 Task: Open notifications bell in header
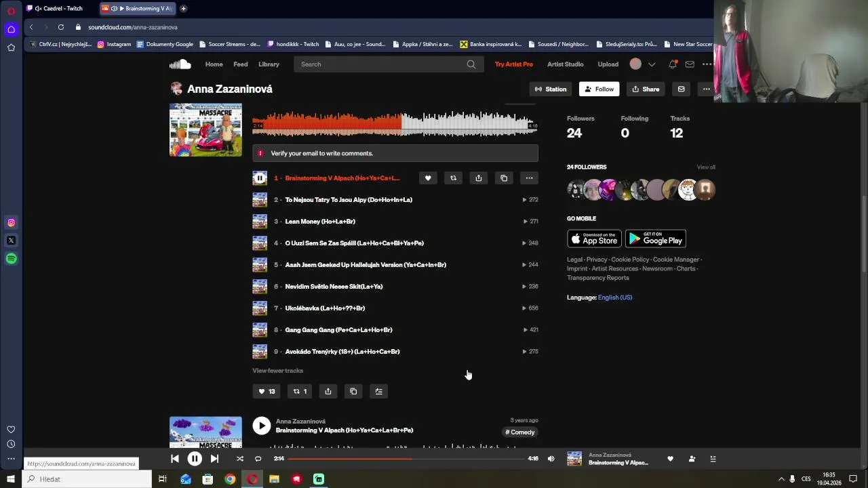pos(673,64)
